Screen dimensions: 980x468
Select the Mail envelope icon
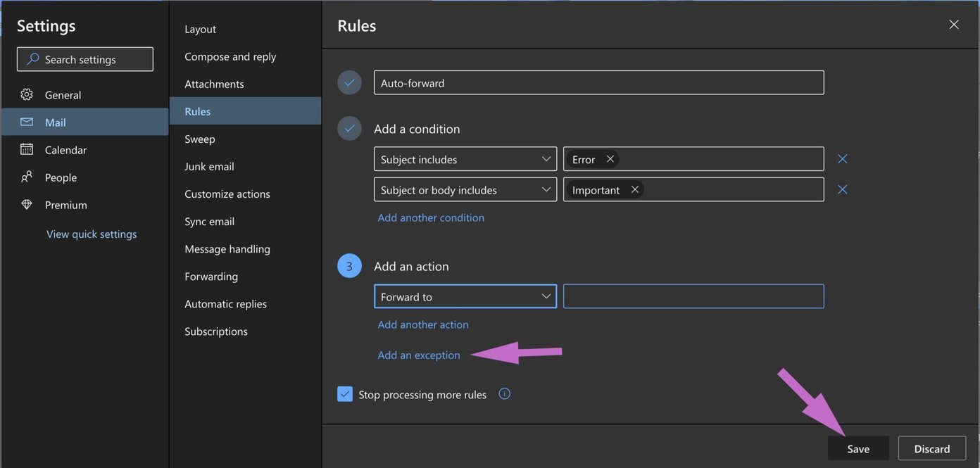coord(27,122)
